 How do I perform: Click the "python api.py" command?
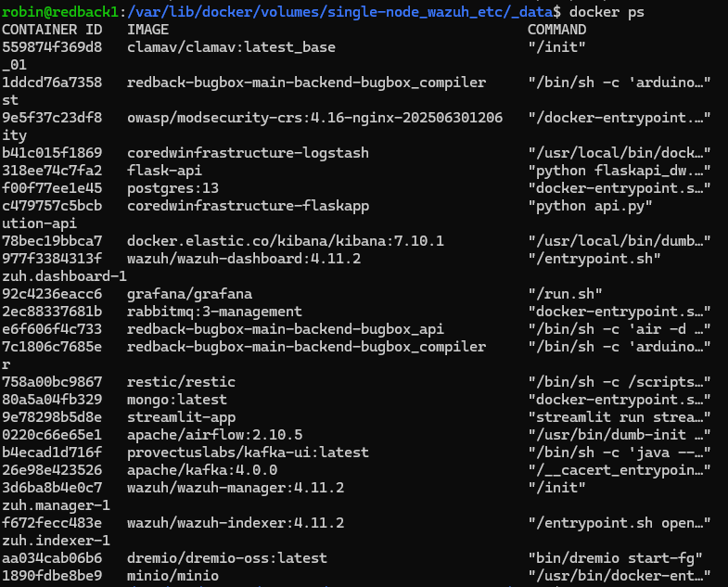(590, 206)
